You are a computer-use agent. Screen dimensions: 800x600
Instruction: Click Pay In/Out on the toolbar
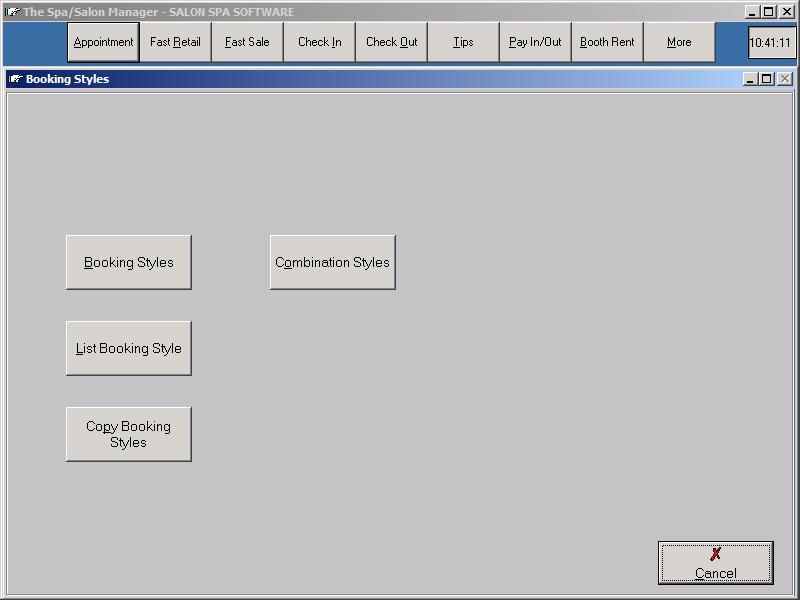pyautogui.click(x=535, y=42)
